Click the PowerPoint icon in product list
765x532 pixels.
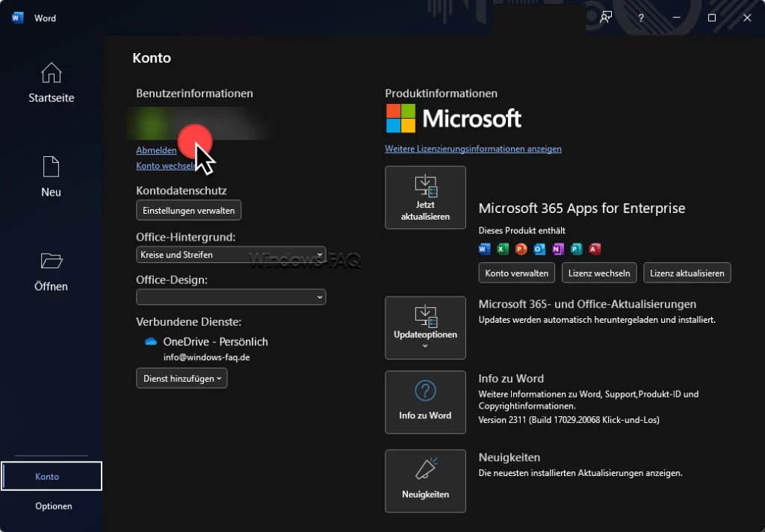[521, 249]
